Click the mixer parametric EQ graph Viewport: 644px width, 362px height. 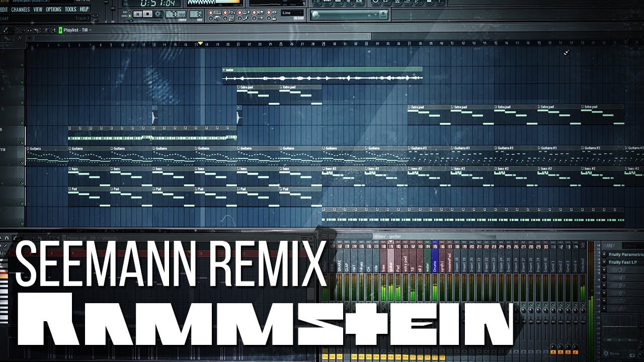coord(620,327)
